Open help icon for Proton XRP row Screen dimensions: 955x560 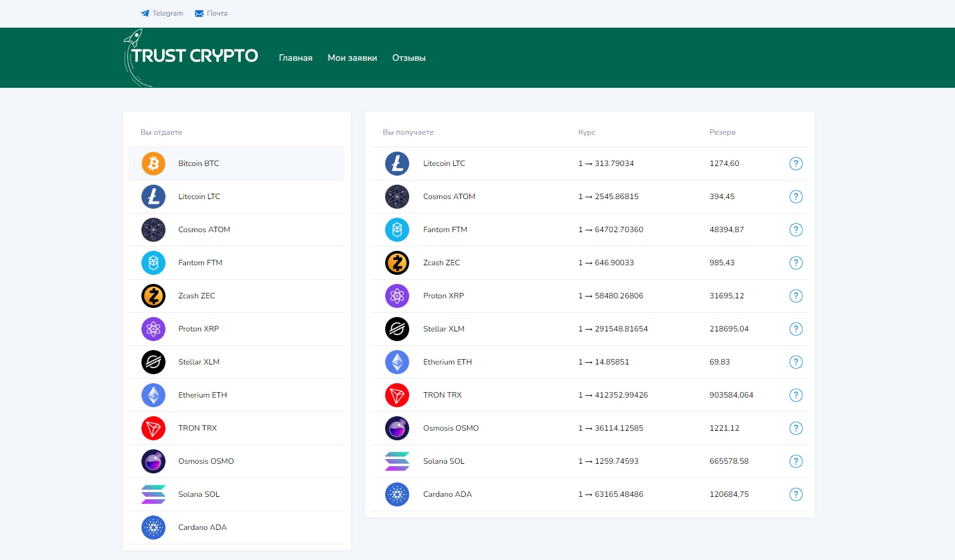796,296
